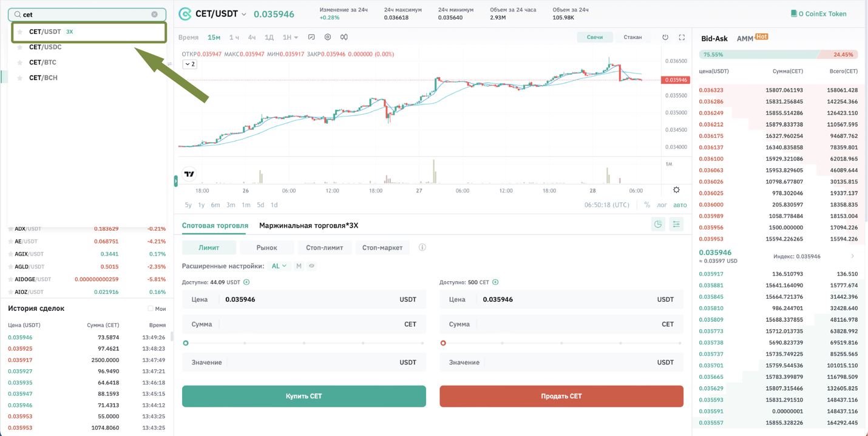
Task: Favorite the CET/USDT pair with its star
Action: pos(20,32)
